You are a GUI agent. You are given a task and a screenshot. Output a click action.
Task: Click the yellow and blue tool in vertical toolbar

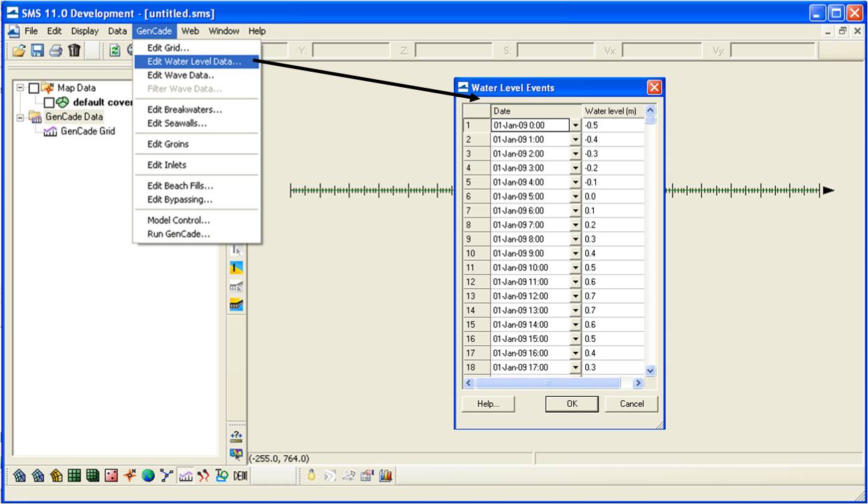click(x=236, y=268)
